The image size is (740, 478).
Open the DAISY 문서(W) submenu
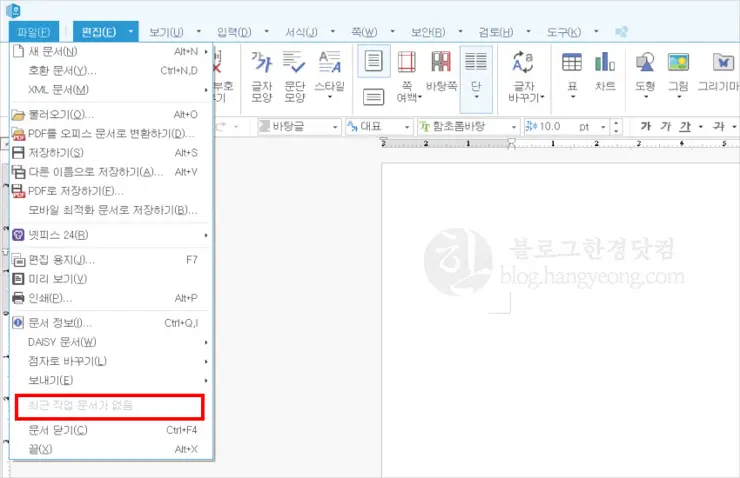click(111, 342)
